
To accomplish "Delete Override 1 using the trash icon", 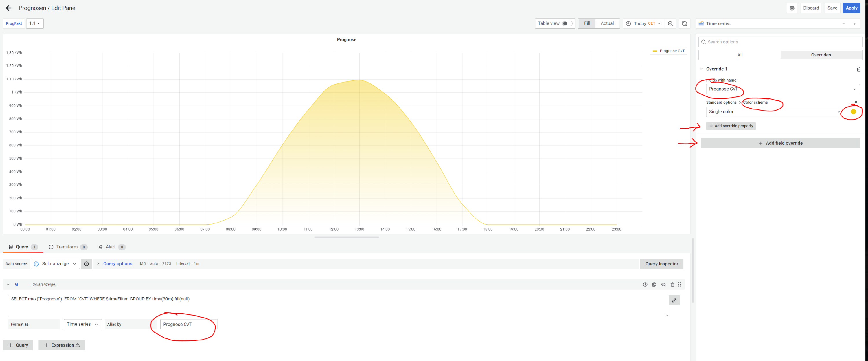I will (x=858, y=69).
